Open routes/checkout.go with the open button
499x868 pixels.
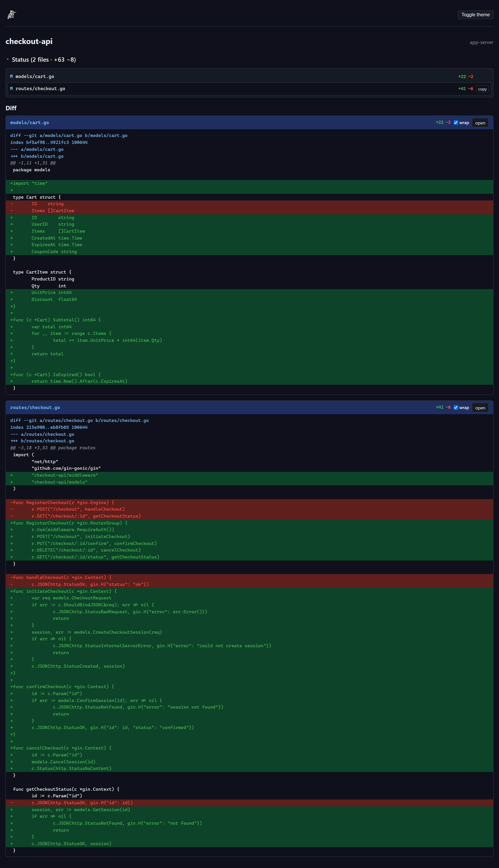[x=480, y=408]
